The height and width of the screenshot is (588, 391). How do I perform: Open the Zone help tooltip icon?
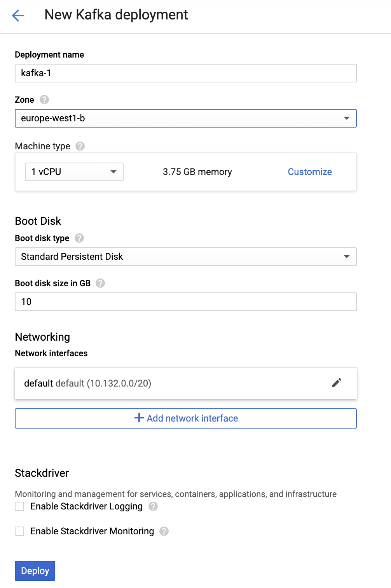[44, 100]
